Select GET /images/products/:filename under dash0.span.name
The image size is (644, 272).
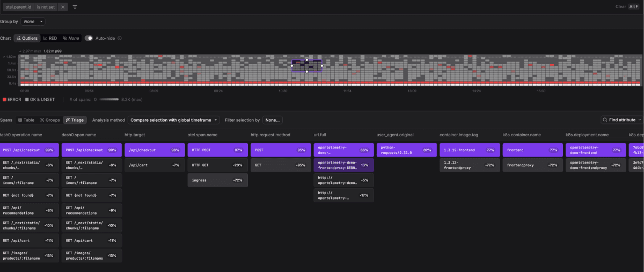pos(92,255)
